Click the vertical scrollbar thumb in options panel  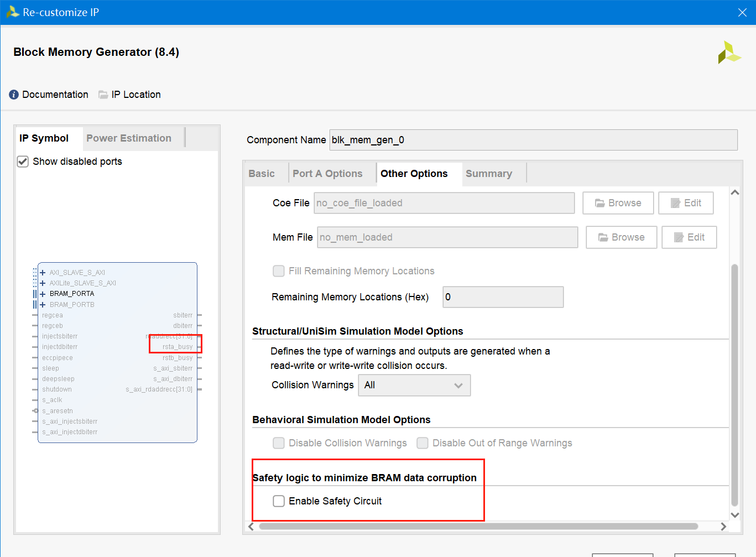(735, 386)
